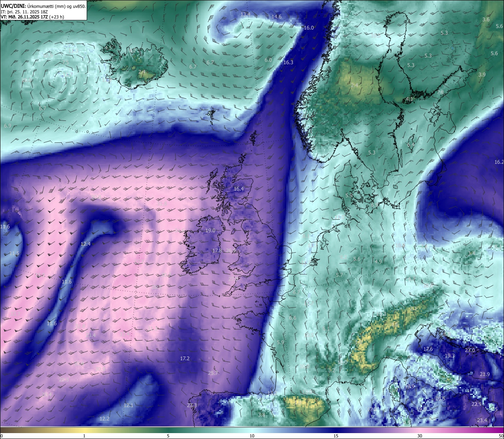Image resolution: width=504 pixels, height=439 pixels.
Task: Click the map value "4.1"
Action: click(x=409, y=99)
